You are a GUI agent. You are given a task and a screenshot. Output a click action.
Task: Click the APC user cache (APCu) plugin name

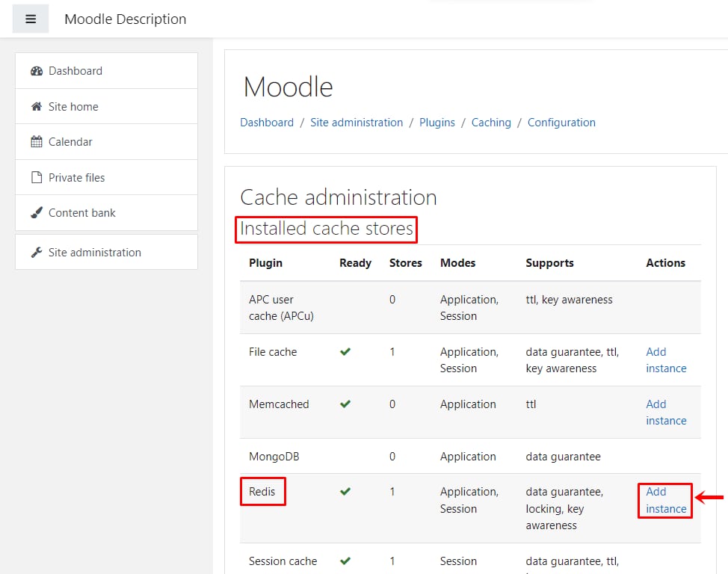tap(281, 308)
